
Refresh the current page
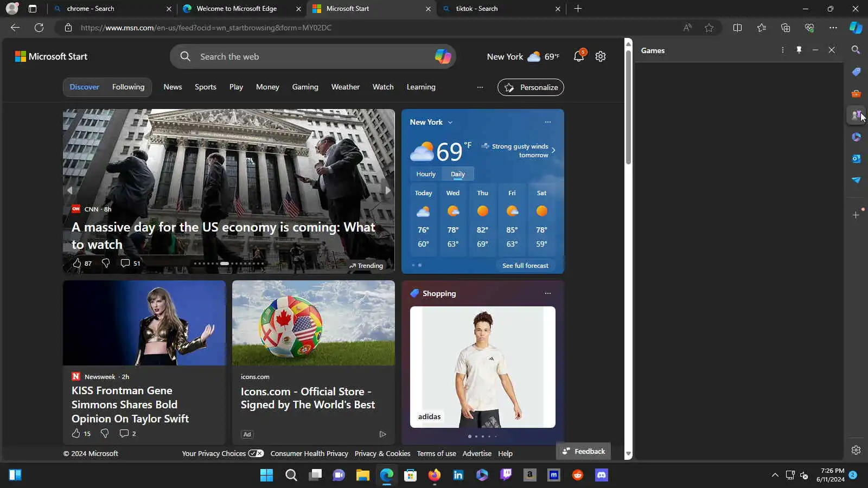pyautogui.click(x=39, y=28)
